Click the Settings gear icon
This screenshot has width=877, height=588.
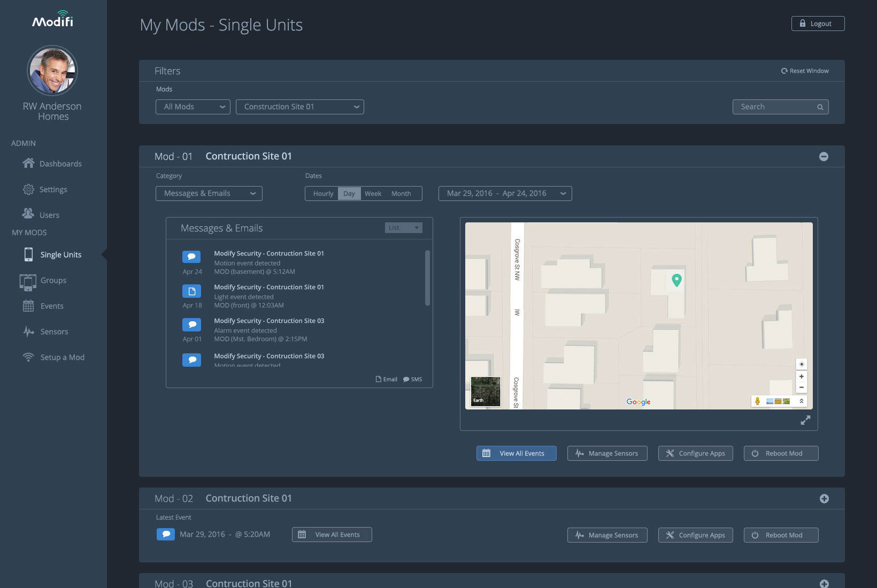(28, 189)
